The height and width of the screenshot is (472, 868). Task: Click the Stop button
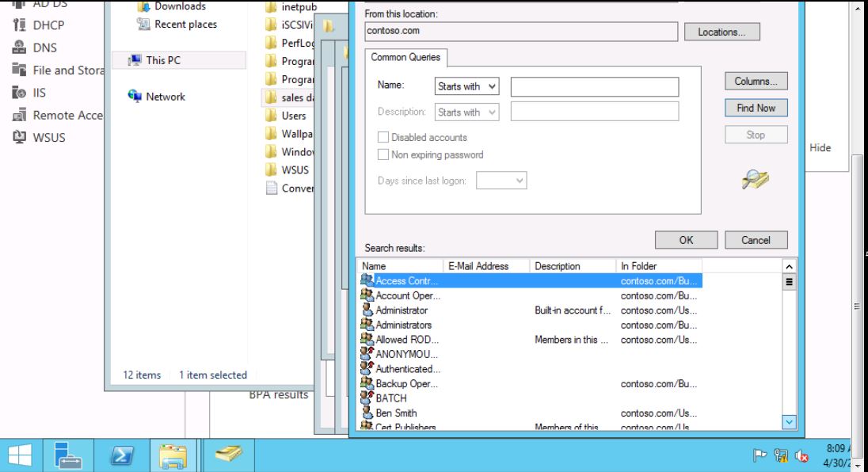coord(756,135)
